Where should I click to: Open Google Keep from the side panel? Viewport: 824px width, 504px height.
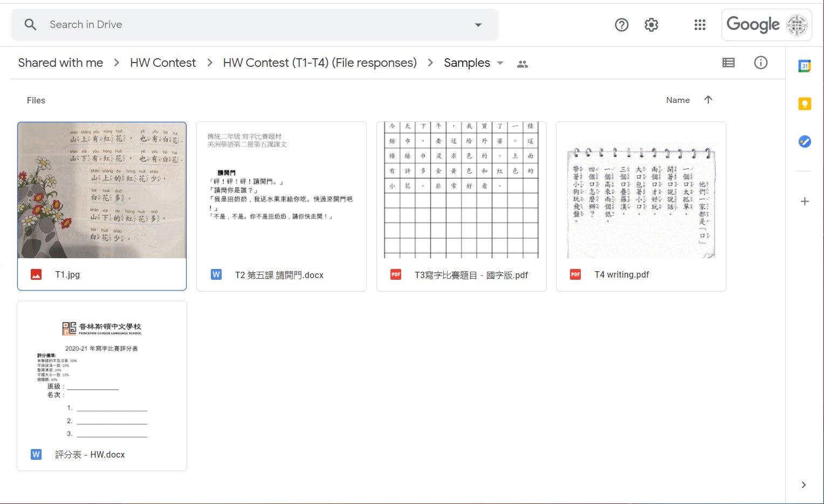coord(804,103)
